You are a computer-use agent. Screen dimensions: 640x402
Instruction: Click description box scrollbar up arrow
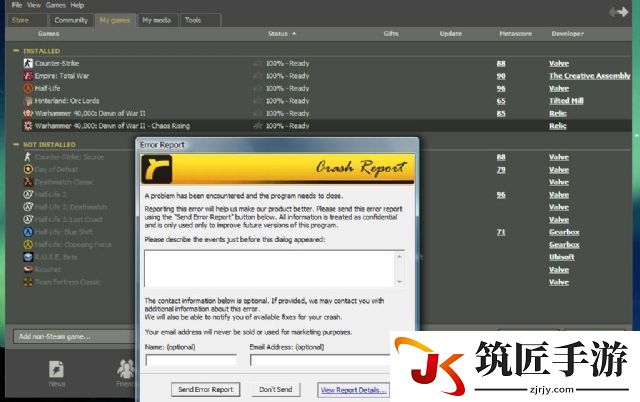point(400,256)
